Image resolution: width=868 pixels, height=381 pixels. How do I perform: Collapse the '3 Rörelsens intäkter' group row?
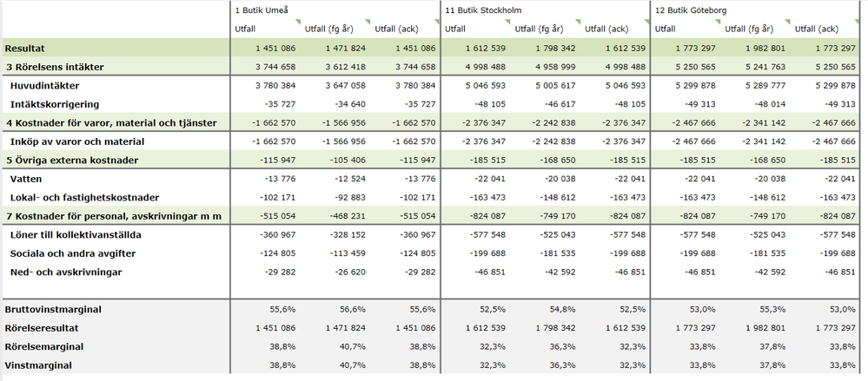click(54, 66)
